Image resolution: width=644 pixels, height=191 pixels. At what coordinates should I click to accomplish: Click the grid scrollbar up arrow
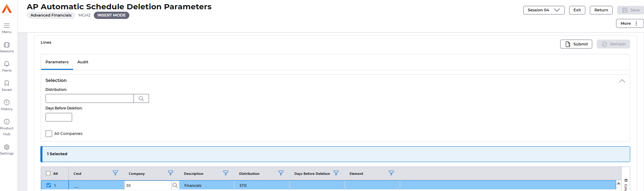618,183
